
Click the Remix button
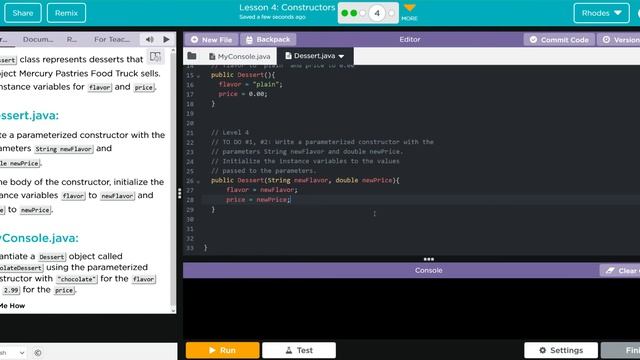[x=66, y=13]
